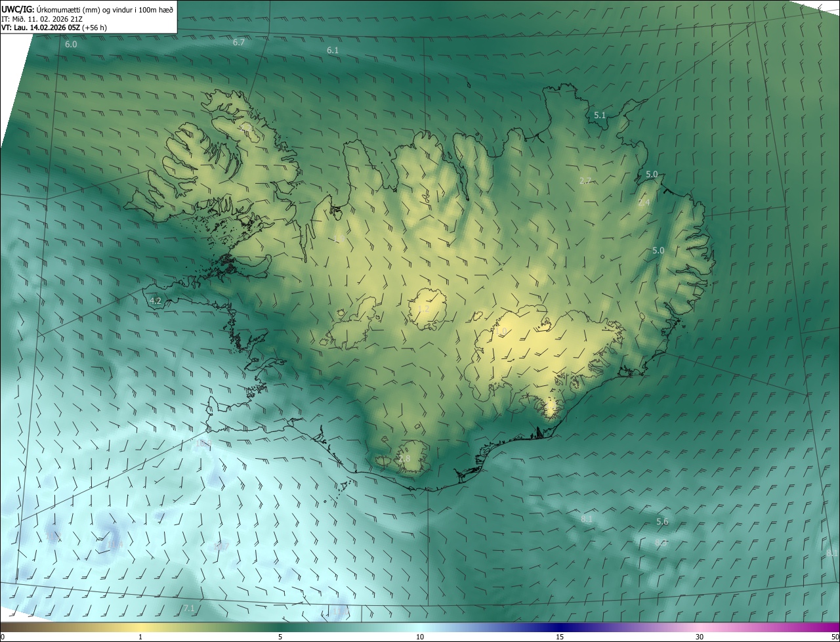Click the precipitable water colour scale bar
Image resolution: width=840 pixels, height=642 pixels.
pos(420,627)
